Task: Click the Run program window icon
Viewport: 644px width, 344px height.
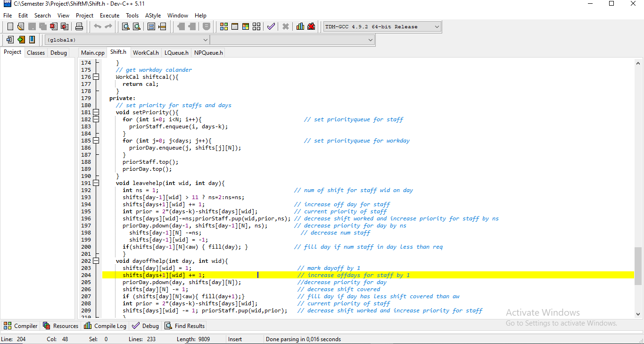Action: click(x=235, y=27)
